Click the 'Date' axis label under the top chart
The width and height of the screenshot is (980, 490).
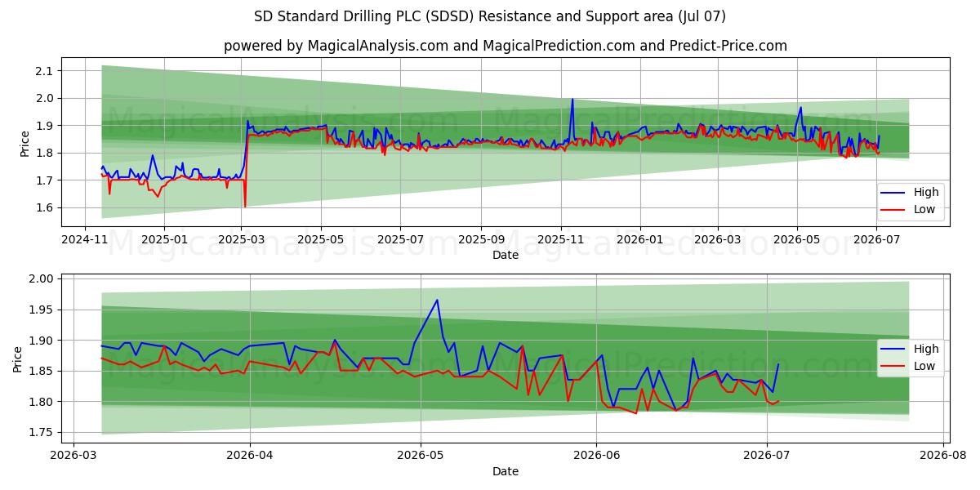[x=506, y=256]
